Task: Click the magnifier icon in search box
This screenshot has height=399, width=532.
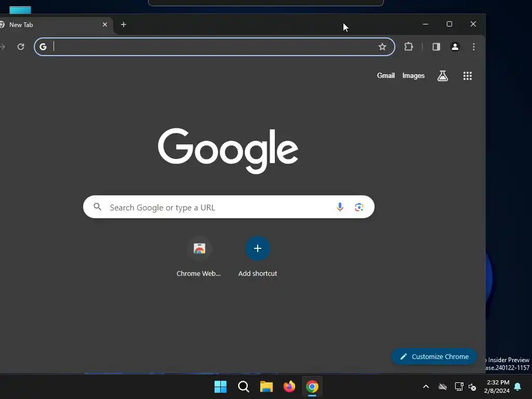Action: [x=97, y=207]
